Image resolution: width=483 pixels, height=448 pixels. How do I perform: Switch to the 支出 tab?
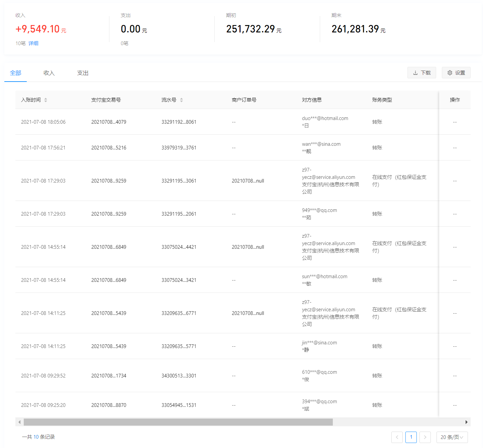83,73
